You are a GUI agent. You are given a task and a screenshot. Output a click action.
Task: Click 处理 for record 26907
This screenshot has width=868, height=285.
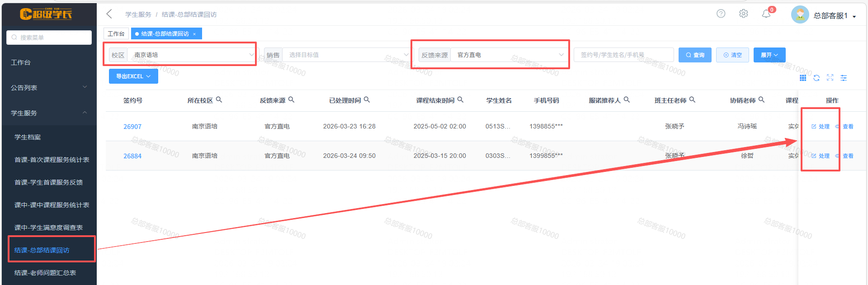tap(821, 127)
